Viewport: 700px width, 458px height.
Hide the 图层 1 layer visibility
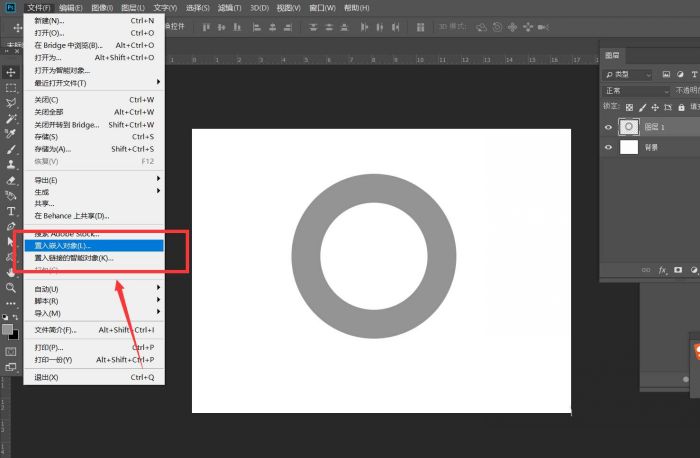[609, 127]
